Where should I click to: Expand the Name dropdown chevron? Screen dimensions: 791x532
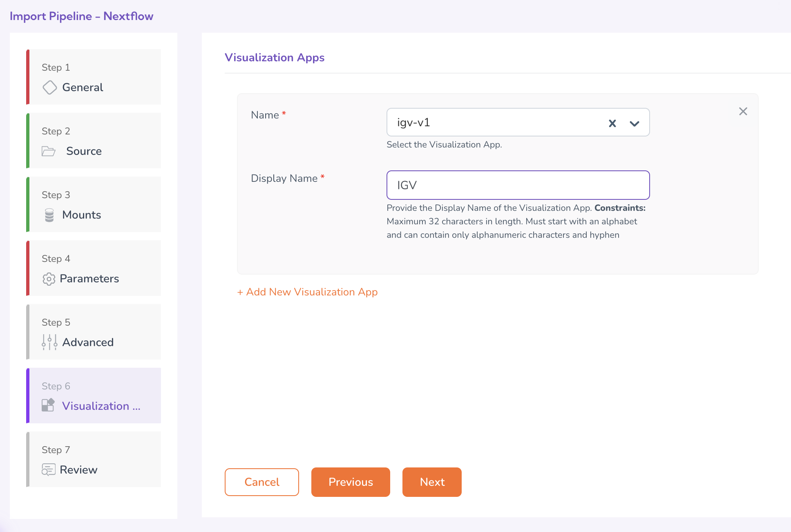pyautogui.click(x=634, y=123)
